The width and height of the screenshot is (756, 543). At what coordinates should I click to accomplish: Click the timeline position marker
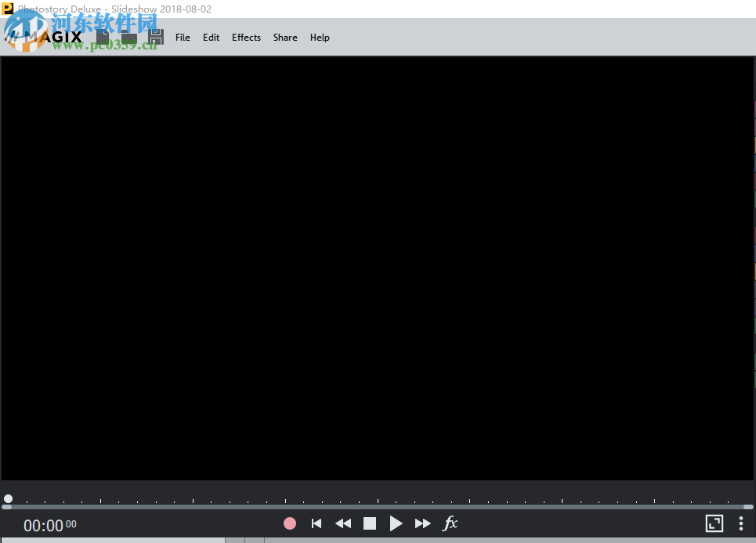tap(8, 498)
